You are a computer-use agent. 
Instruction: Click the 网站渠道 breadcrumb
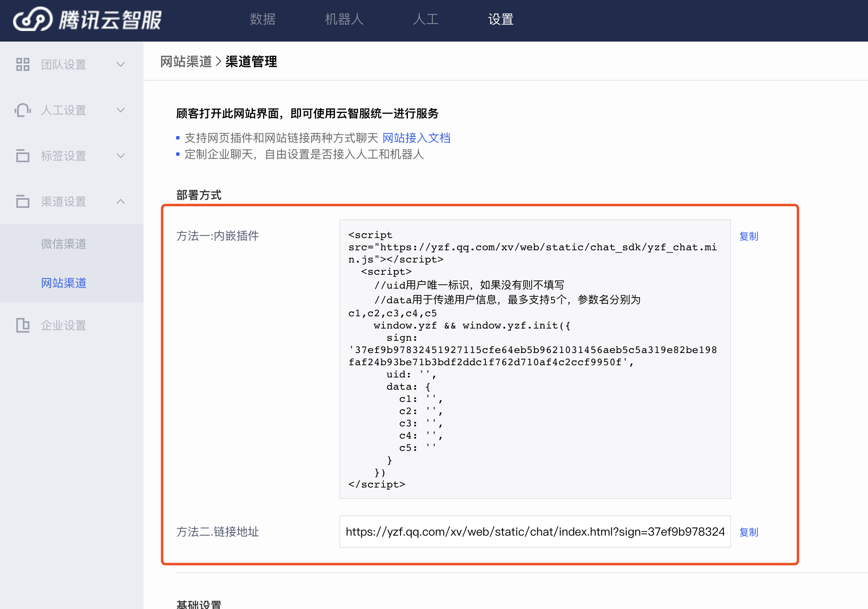coord(186,62)
